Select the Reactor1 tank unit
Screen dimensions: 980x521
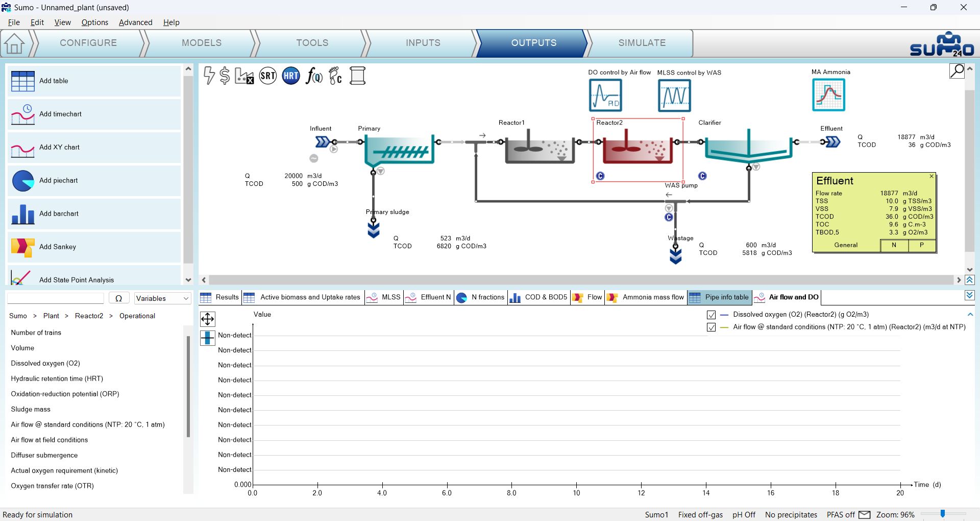click(540, 146)
